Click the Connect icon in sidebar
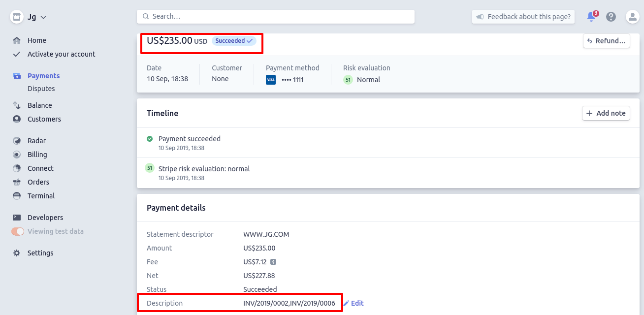644x315 pixels. coord(17,168)
